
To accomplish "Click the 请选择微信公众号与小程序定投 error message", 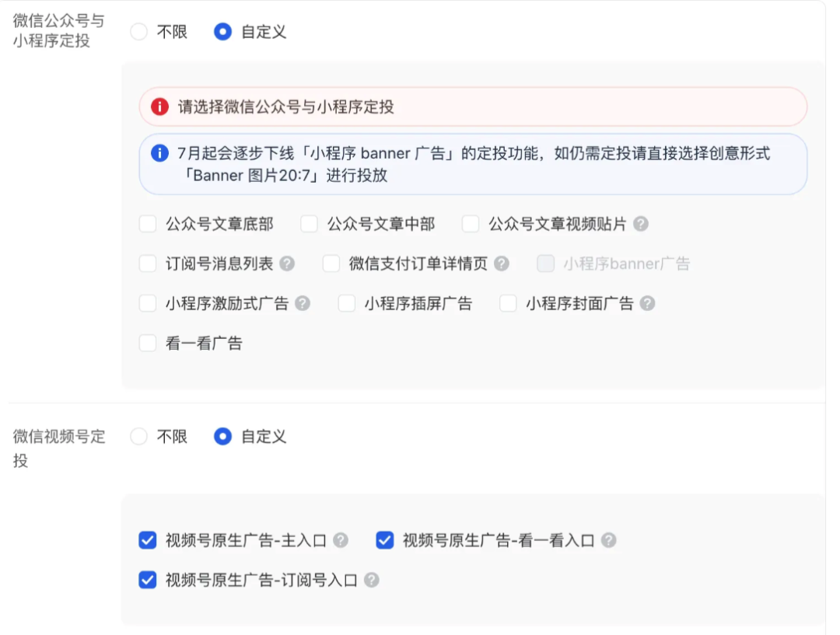I will pyautogui.click(x=286, y=106).
